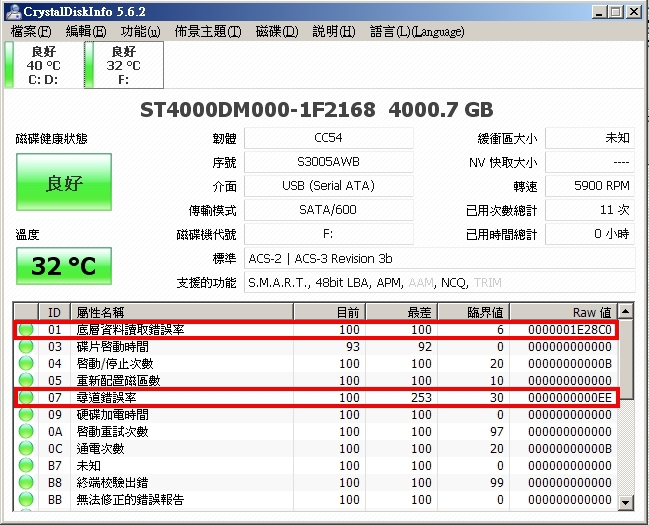Open the 編輯(E) menu

pyautogui.click(x=86, y=31)
